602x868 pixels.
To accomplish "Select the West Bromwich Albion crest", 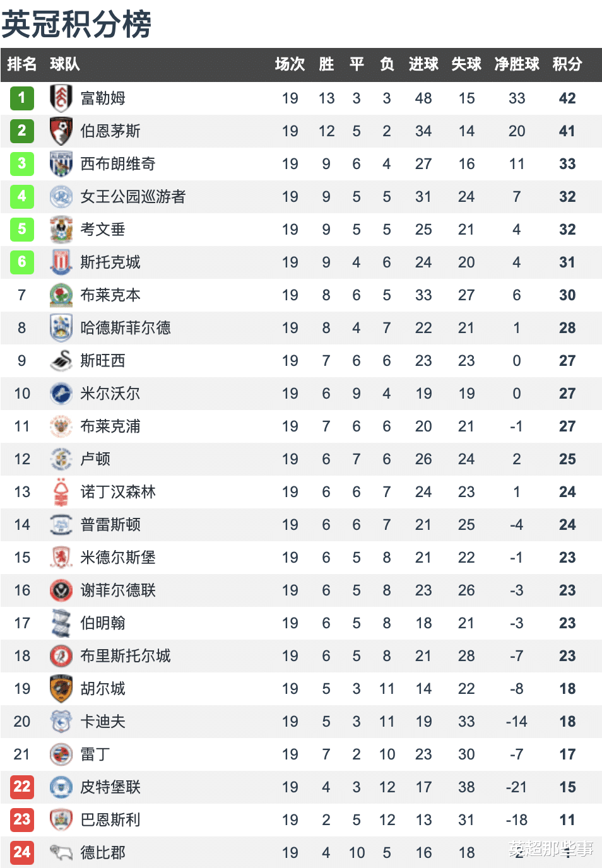I will point(61,163).
